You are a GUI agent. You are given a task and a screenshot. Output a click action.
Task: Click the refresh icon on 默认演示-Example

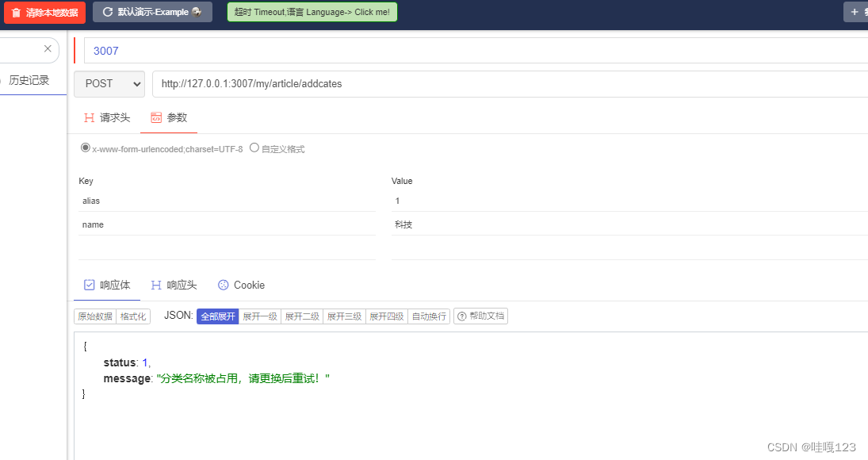[106, 12]
